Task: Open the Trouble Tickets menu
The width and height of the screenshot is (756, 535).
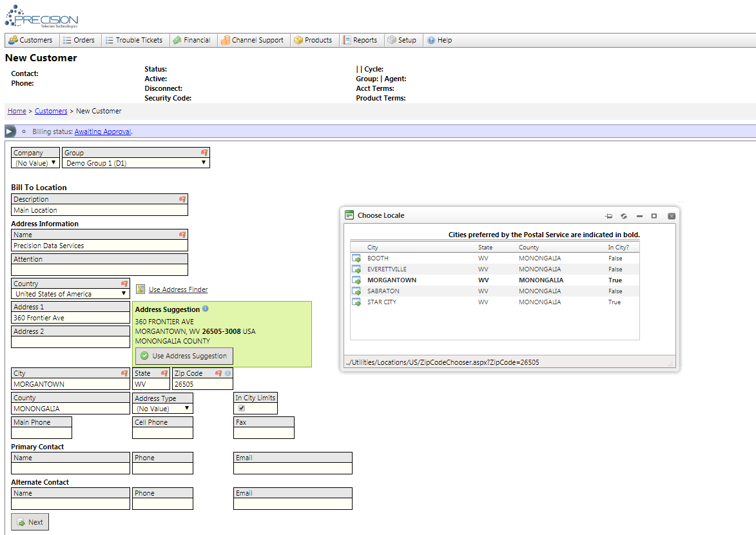Action: (134, 40)
